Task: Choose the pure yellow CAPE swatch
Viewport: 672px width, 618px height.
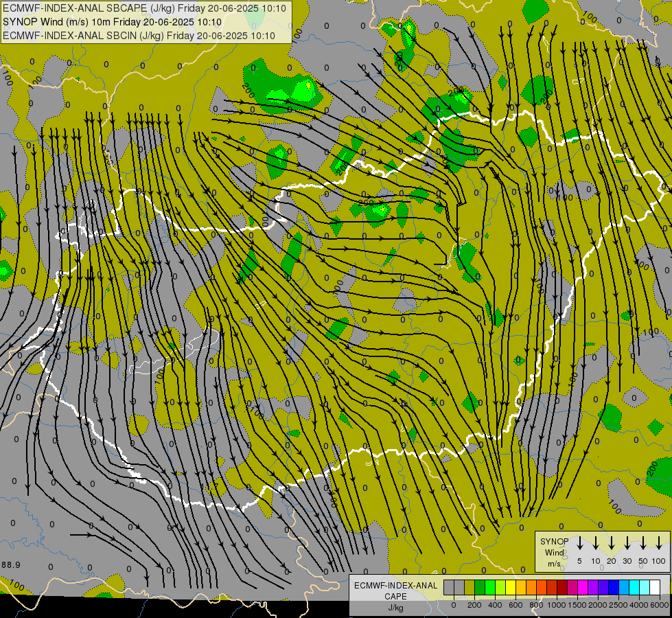Action: 511,587
